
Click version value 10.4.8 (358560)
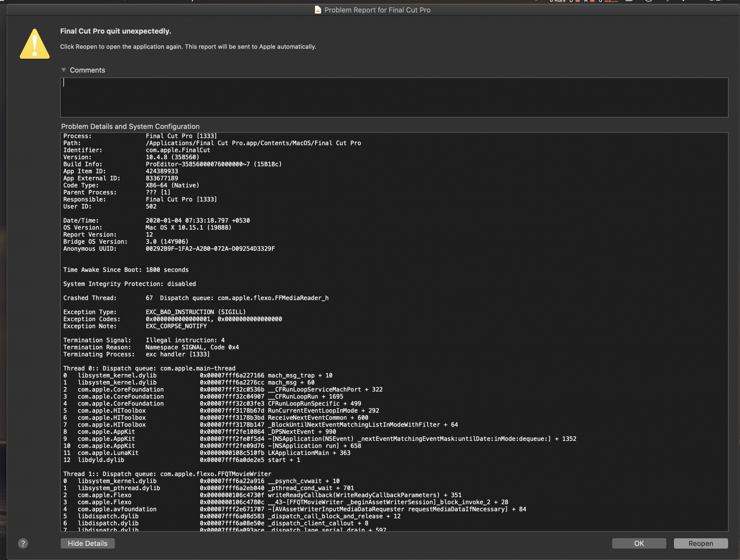click(x=172, y=157)
